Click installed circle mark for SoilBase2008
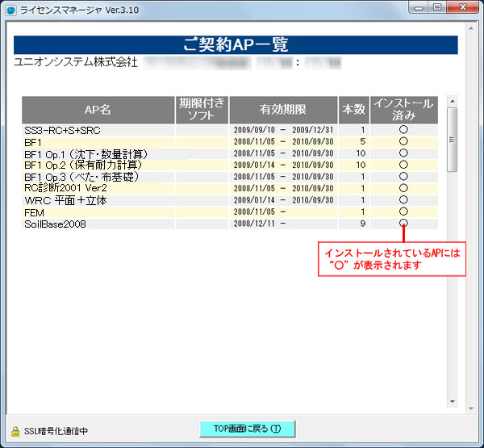The height and width of the screenshot is (448, 484). pyautogui.click(x=404, y=223)
